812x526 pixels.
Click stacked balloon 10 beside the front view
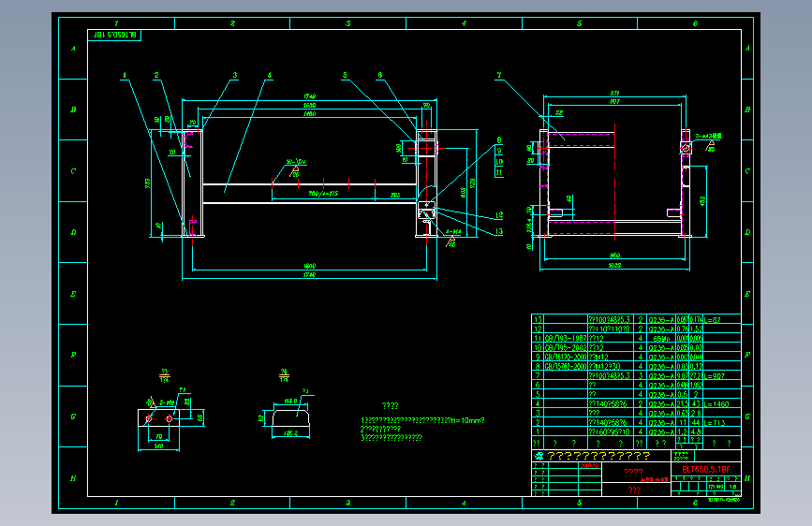pos(499,162)
